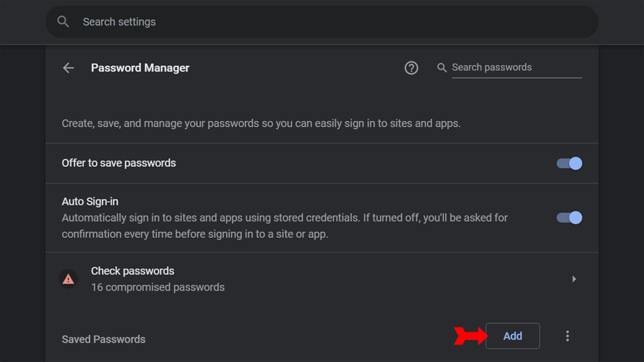Click the Password Manager menu item
Viewport: 644px width, 362px height.
[140, 67]
